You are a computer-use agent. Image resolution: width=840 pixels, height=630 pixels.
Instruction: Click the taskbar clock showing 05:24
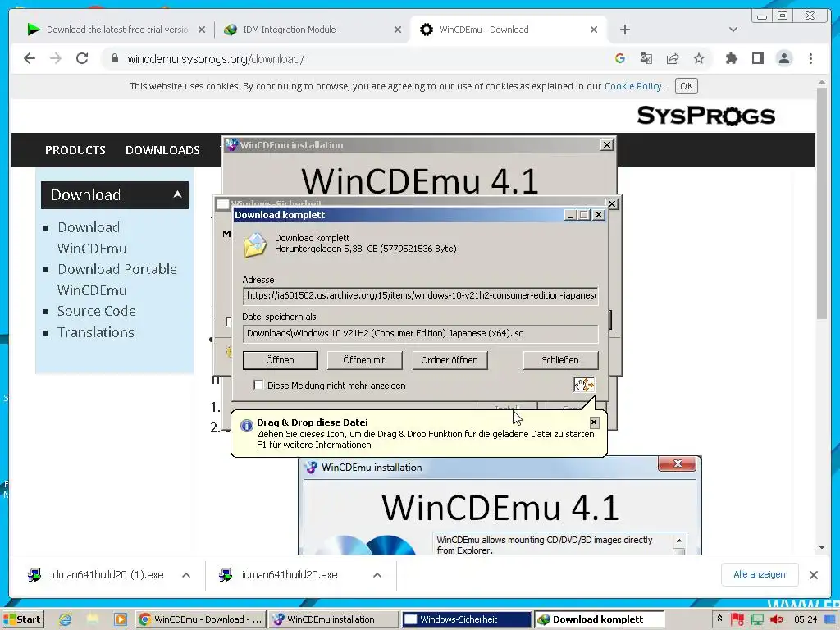[806, 619]
